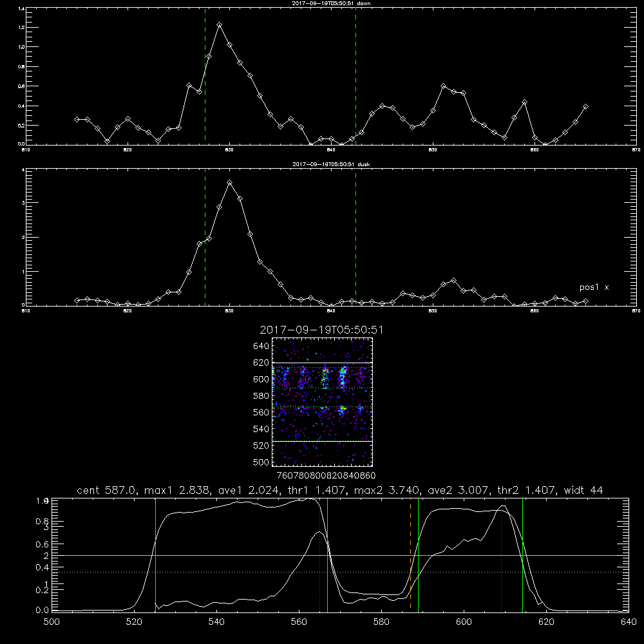Image resolution: width=644 pixels, height=644 pixels.
Task: Click the '500' y-axis label beside heatmap
Action: [x=261, y=462]
